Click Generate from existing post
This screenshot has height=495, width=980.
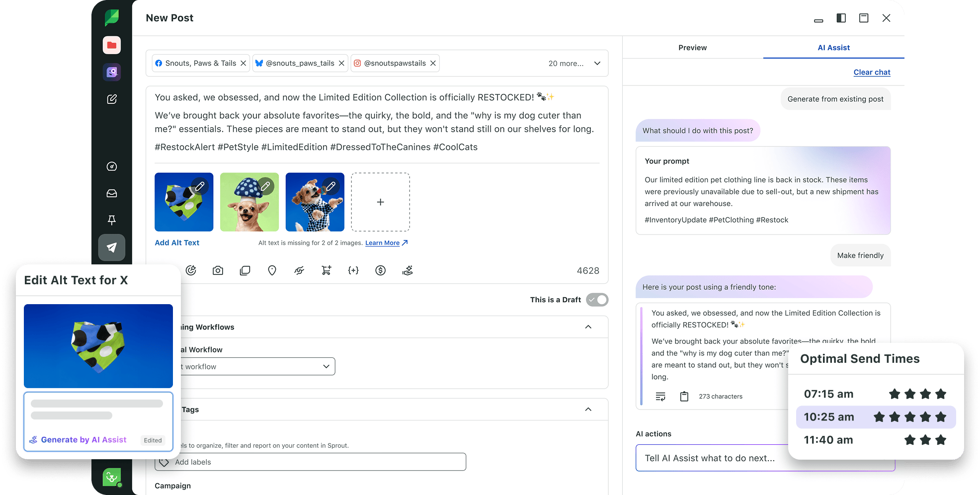pyautogui.click(x=835, y=99)
